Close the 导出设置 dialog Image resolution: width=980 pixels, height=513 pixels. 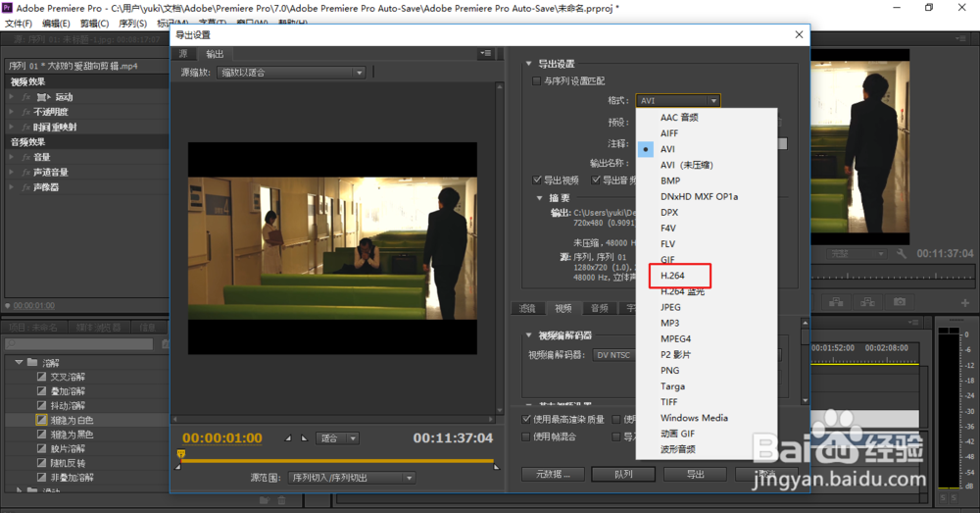point(799,34)
